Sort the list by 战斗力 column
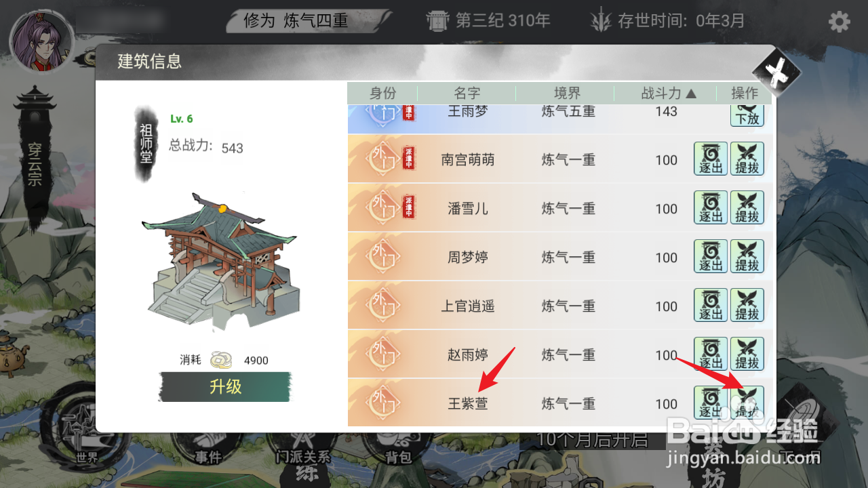This screenshot has height=488, width=868. [668, 94]
